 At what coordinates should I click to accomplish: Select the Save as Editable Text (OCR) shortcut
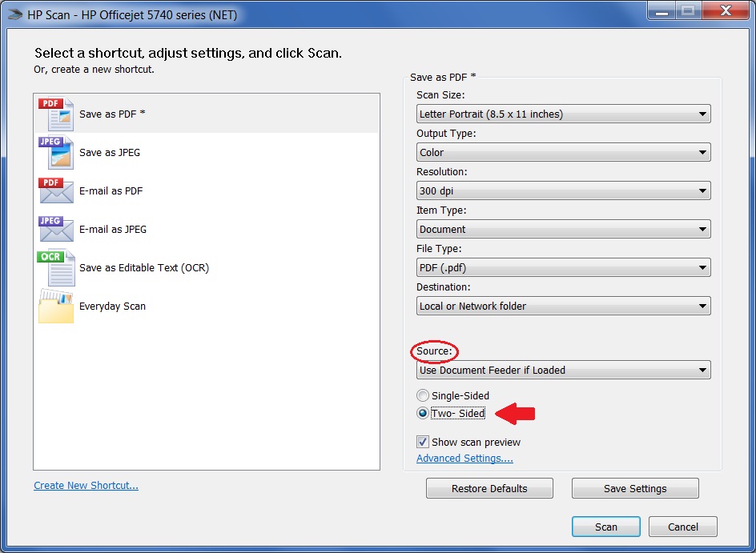pyautogui.click(x=144, y=268)
